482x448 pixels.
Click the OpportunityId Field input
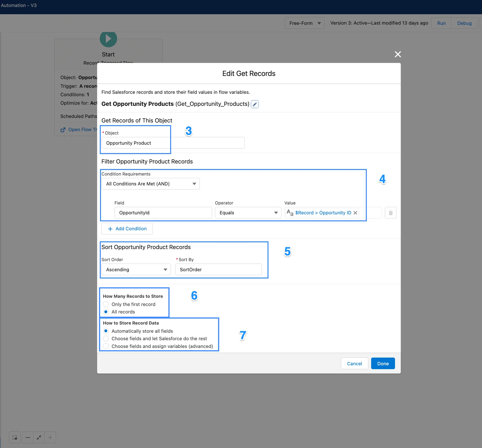coord(163,213)
